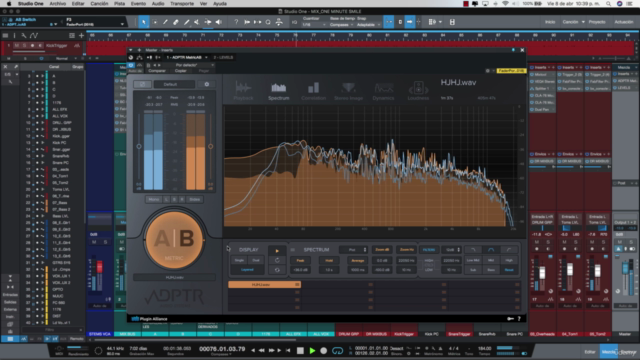Open the Compases timebase dropdown

tap(342, 25)
